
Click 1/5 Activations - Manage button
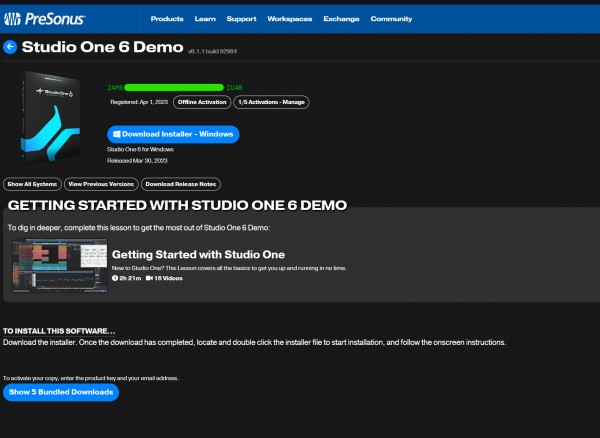click(x=272, y=102)
